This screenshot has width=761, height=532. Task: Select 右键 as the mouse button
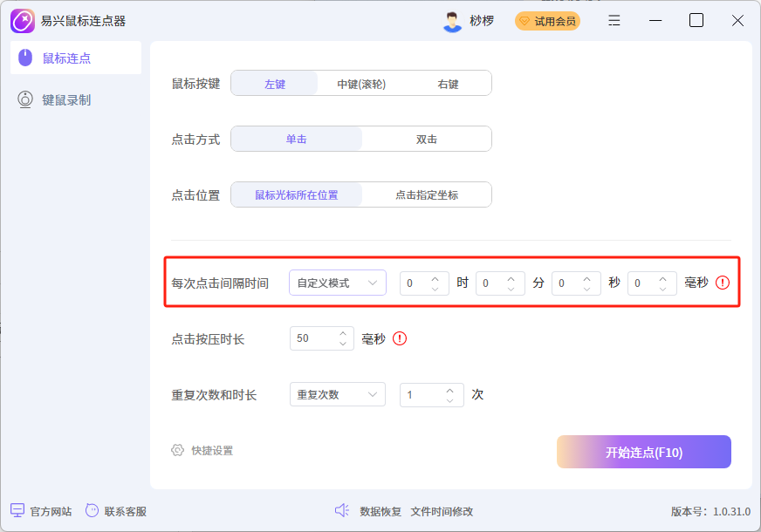pyautogui.click(x=448, y=83)
